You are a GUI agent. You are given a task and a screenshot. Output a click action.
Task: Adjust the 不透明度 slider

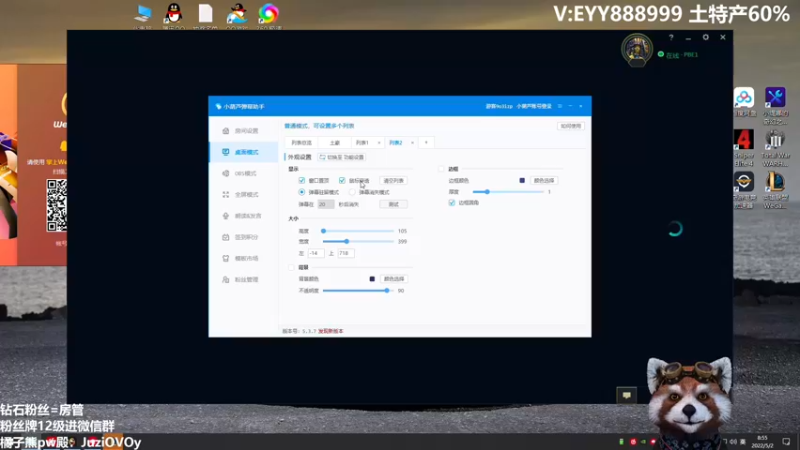(358, 291)
